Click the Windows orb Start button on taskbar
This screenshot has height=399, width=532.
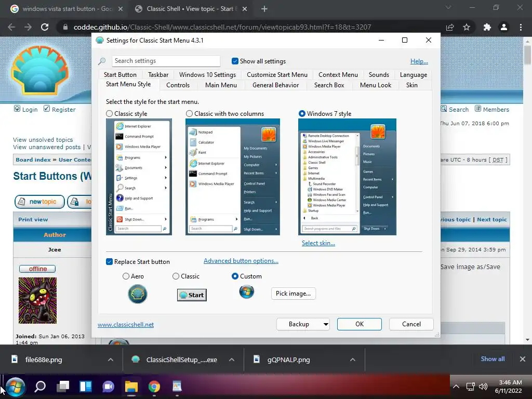(x=15, y=387)
